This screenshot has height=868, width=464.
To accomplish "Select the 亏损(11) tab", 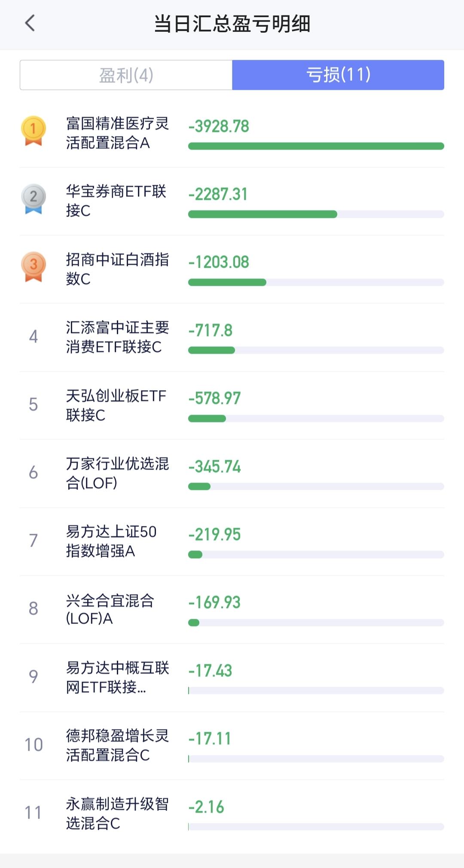I will [x=338, y=75].
